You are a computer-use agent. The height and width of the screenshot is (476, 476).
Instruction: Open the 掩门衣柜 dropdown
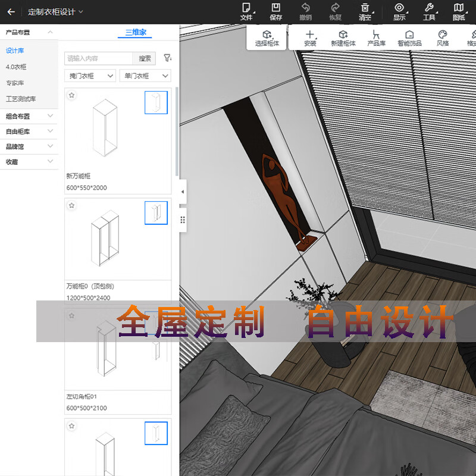click(90, 76)
